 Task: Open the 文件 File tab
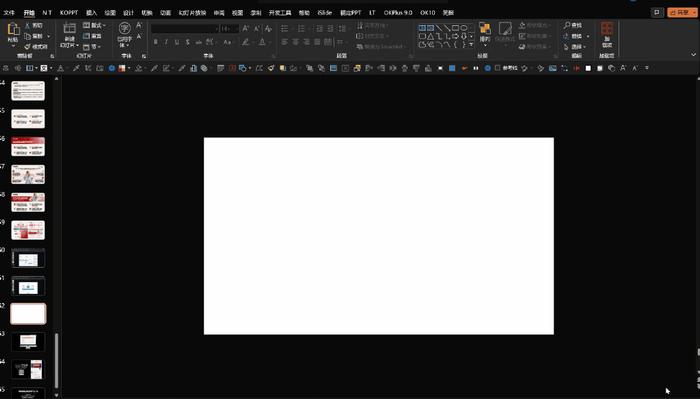tap(9, 12)
